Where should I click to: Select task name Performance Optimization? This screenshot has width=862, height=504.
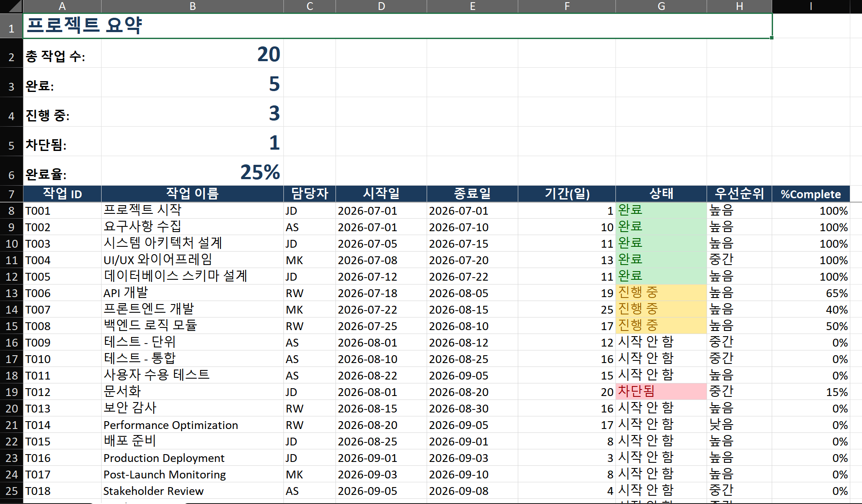192,425
